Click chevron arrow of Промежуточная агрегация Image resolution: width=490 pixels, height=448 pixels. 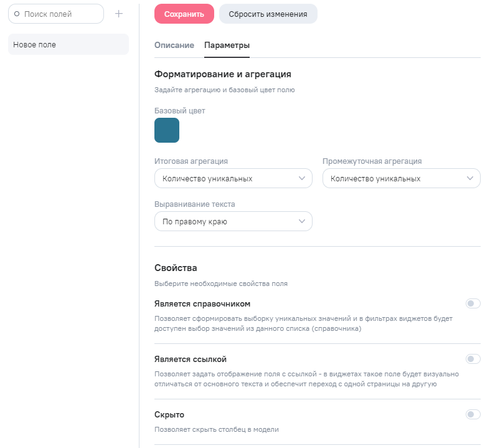(x=471, y=178)
